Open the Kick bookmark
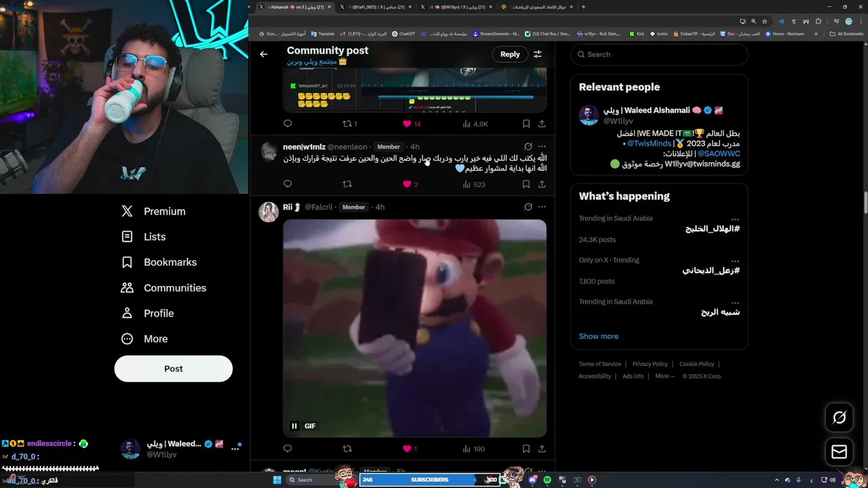The width and height of the screenshot is (868, 488). (637, 33)
